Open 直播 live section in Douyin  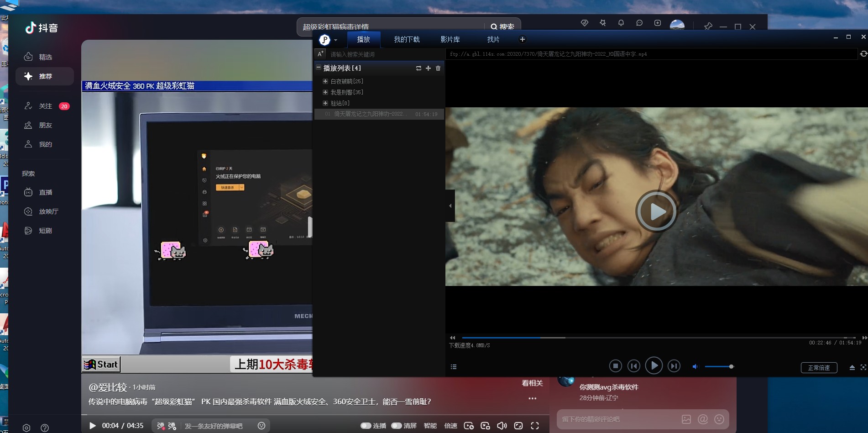pyautogui.click(x=45, y=192)
